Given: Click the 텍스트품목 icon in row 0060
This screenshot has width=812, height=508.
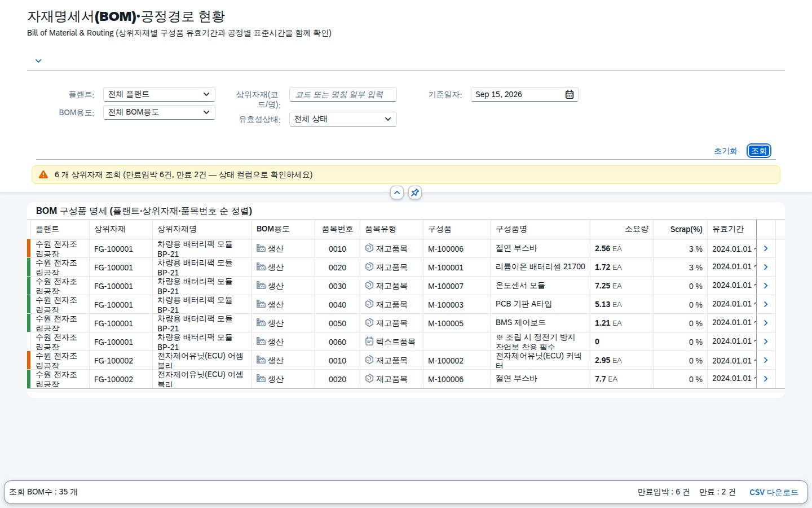Looking at the screenshot, I should pos(369,341).
